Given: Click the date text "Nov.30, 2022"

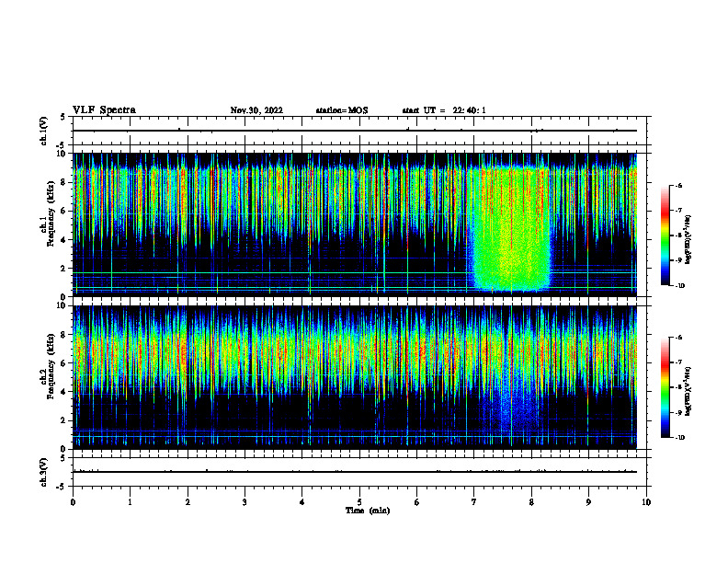Looking at the screenshot, I should point(256,110).
